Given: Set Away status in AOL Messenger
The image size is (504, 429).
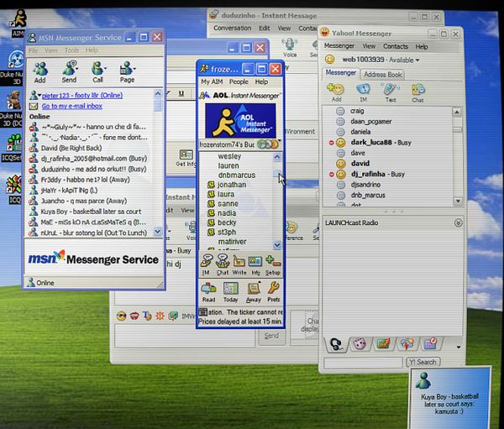Looking at the screenshot, I should click(254, 292).
